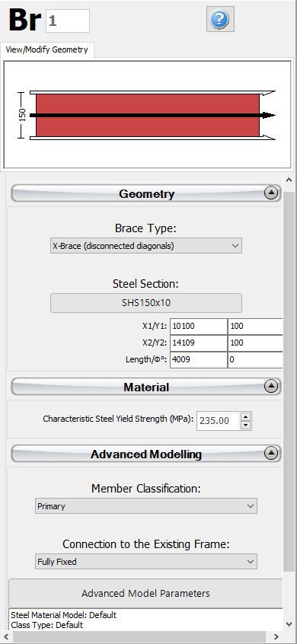Open help via the blue question mark icon

coord(220,19)
